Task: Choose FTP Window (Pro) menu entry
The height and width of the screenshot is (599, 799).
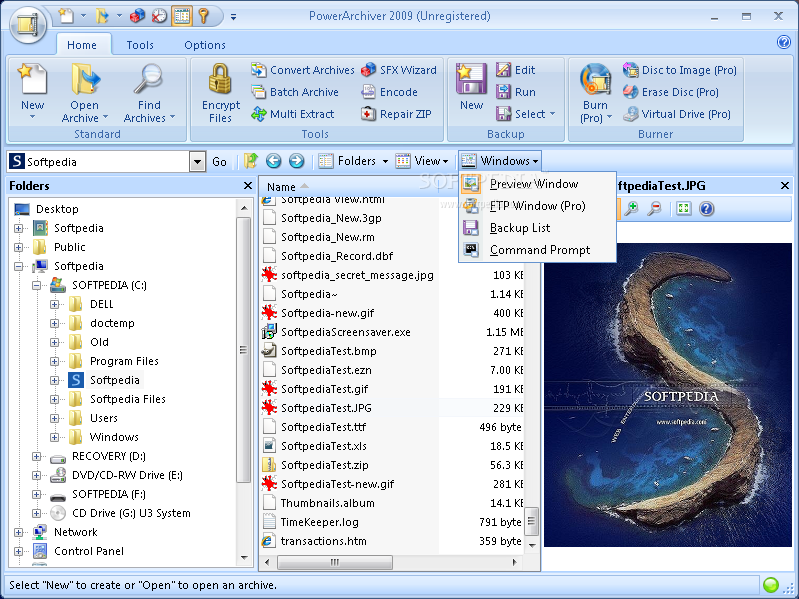Action: click(x=537, y=206)
